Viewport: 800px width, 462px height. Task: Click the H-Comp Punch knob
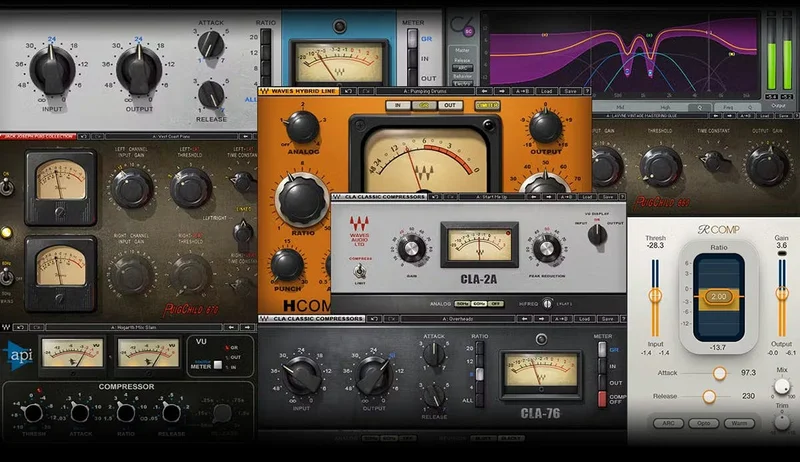(287, 265)
